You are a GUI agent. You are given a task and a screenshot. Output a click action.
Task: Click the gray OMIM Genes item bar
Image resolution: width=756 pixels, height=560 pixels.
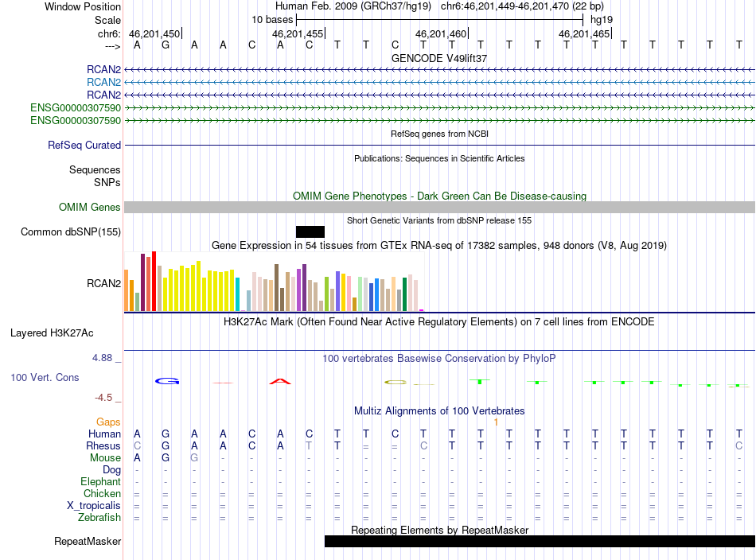coord(439,208)
